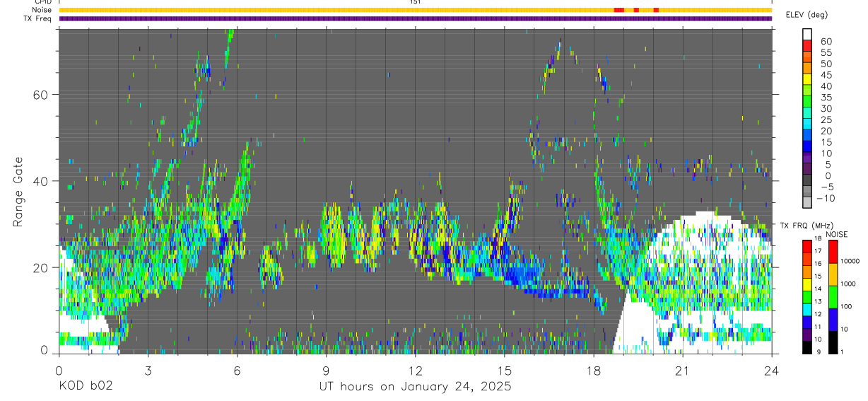This screenshot has width=868, height=401.
Task: Click ELEV legend value 30
Action: [x=826, y=108]
